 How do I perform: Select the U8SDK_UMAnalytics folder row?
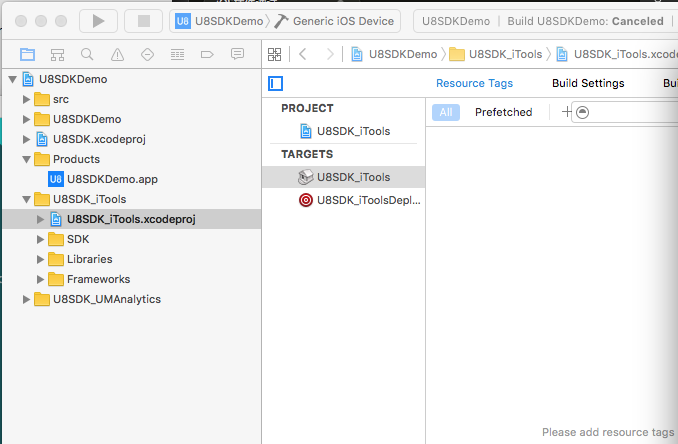131,299
